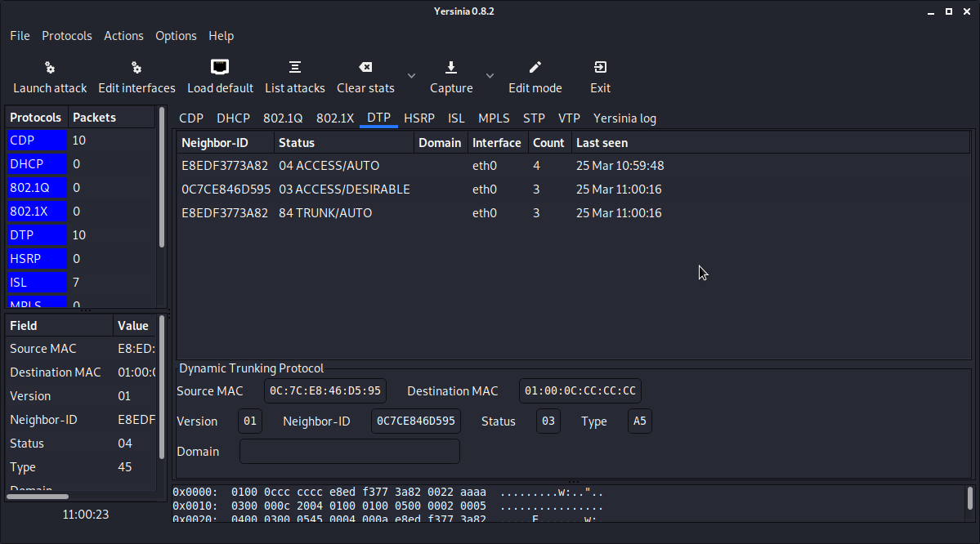Click the Protocols list vertical scrollbar

[162, 177]
